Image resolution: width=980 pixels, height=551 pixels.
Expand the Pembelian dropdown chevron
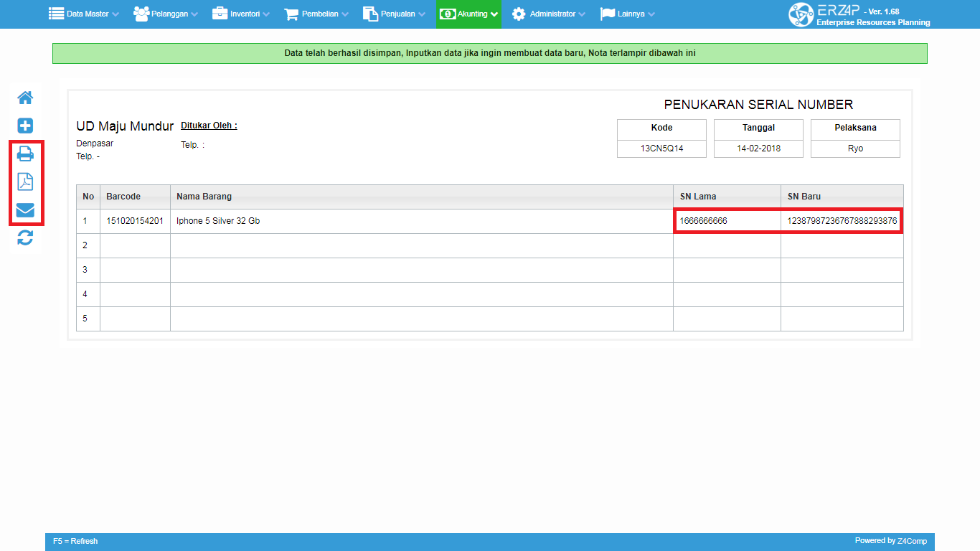click(x=345, y=14)
